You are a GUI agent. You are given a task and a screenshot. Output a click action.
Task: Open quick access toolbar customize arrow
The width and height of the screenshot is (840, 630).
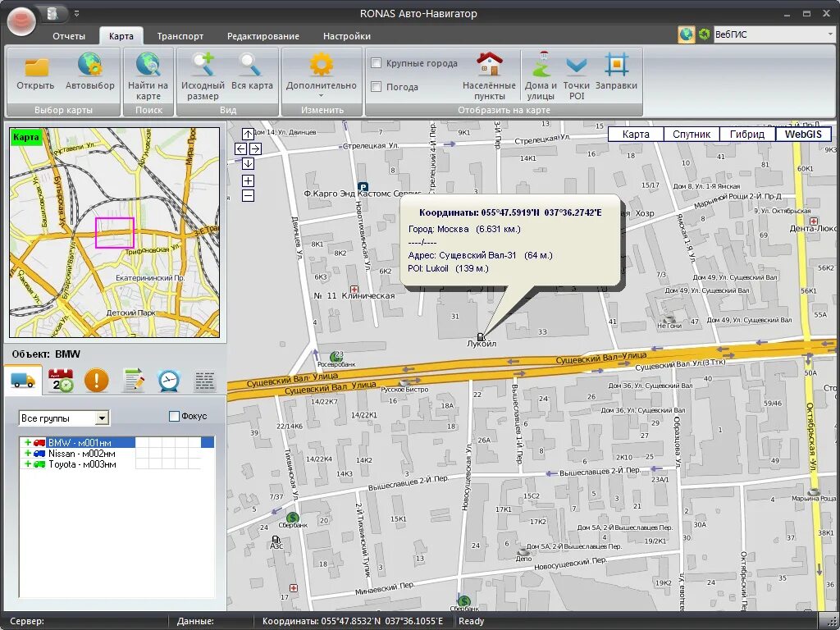coord(76,13)
